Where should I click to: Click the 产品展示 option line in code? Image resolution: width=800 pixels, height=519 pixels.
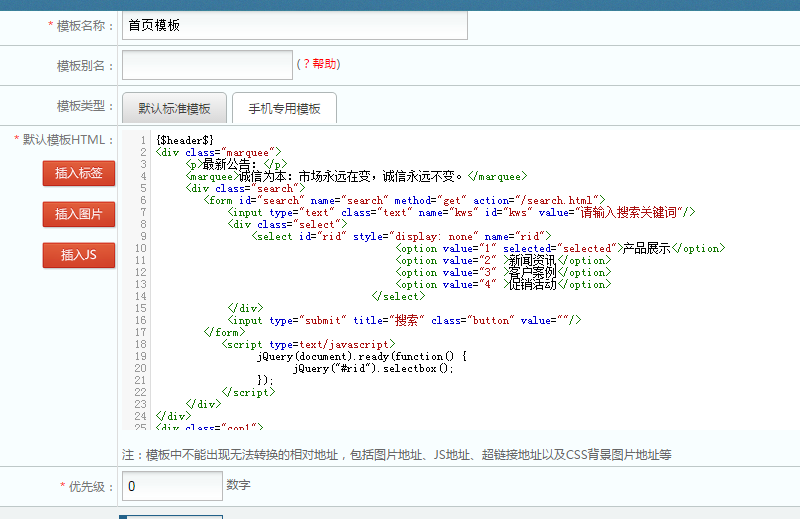(558, 248)
